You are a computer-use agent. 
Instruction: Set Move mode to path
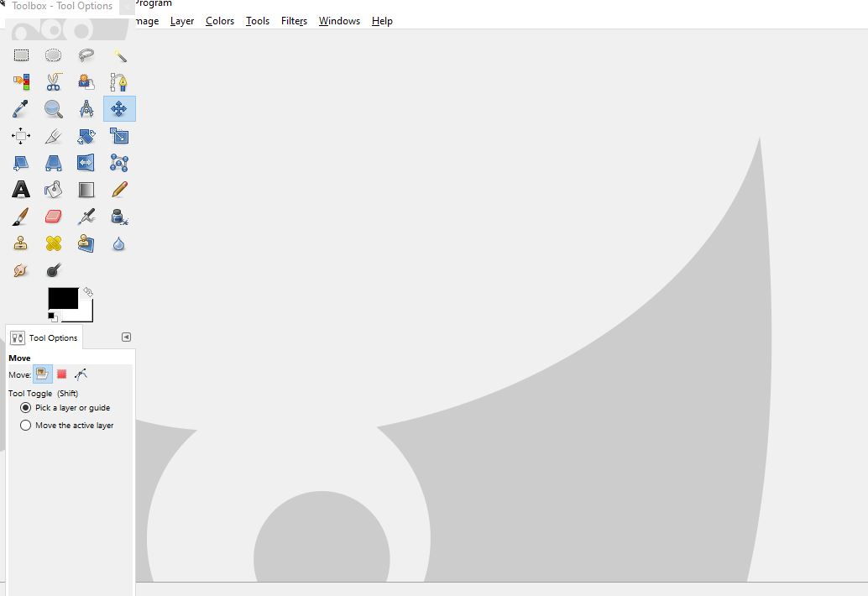coord(81,374)
